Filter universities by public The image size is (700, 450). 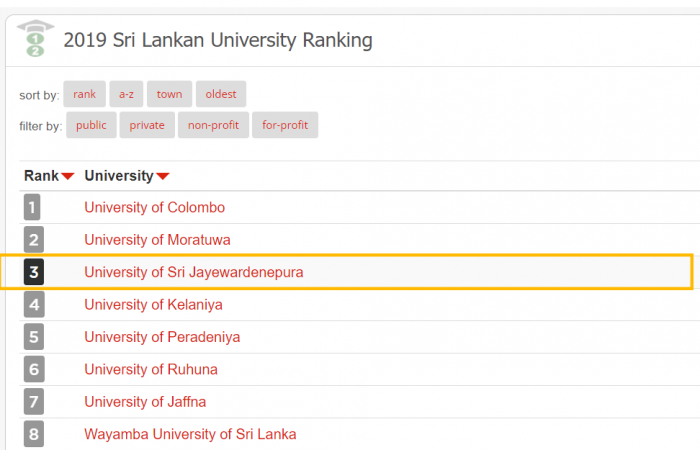pos(91,125)
